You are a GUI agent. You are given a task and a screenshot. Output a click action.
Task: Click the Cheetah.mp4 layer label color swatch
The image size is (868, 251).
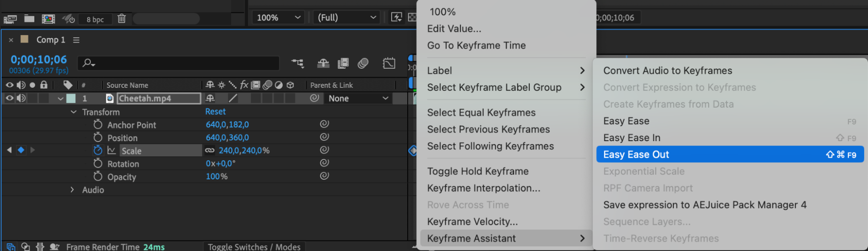(71, 99)
